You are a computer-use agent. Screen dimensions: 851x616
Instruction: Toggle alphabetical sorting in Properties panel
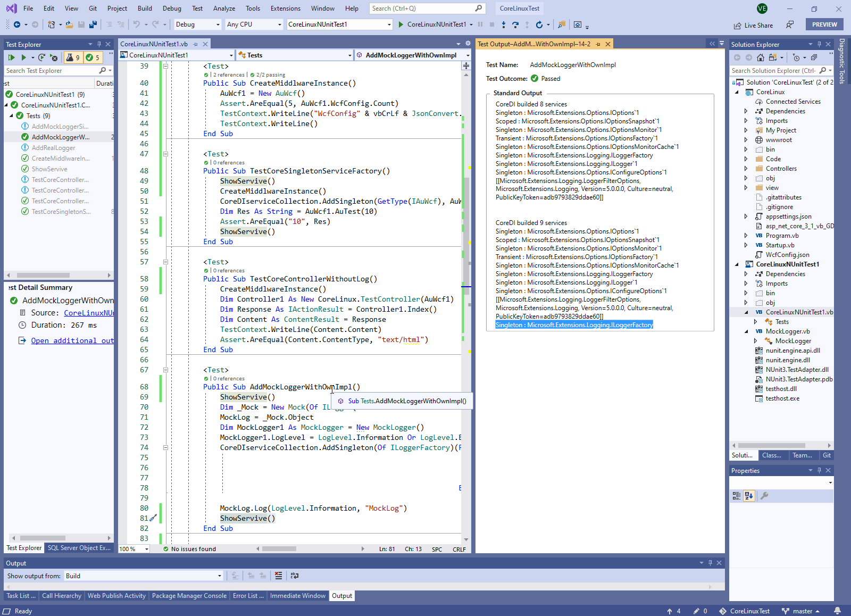[x=749, y=496]
